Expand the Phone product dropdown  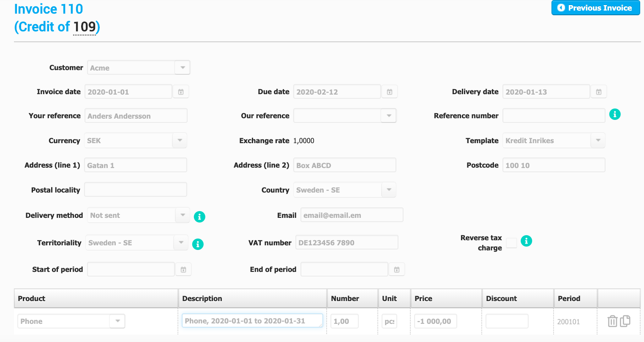117,321
